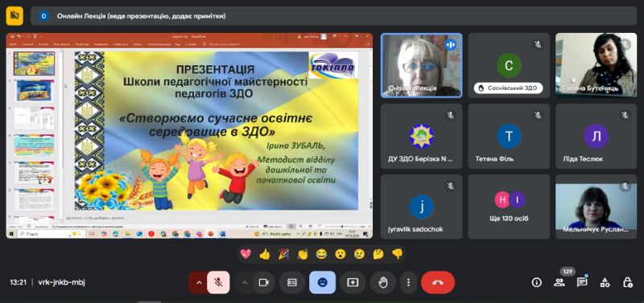Open the Файл tab in PowerPoint

(x=13, y=44)
